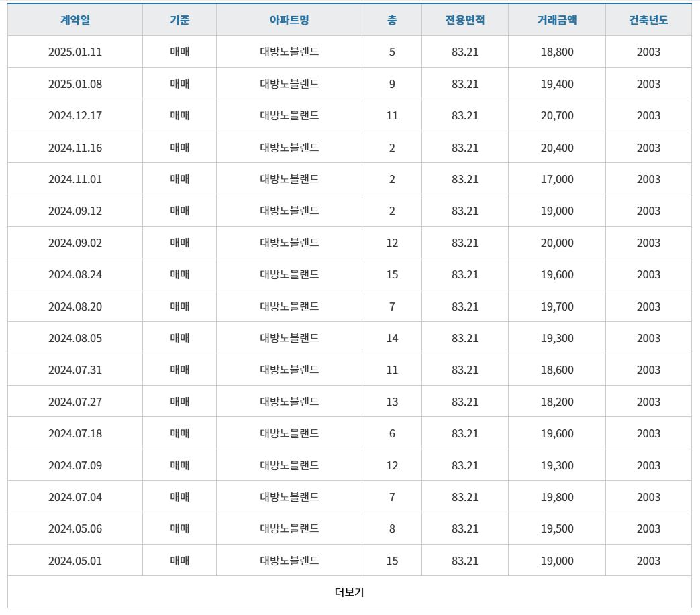700x615 pixels.
Task: Select the contract date 2024.07.04
Action: click(x=75, y=497)
